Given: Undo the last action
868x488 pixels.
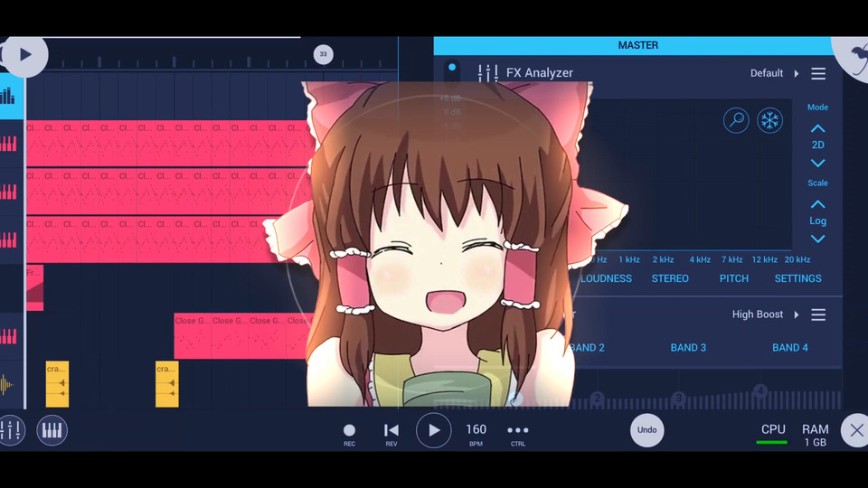Looking at the screenshot, I should (x=646, y=430).
